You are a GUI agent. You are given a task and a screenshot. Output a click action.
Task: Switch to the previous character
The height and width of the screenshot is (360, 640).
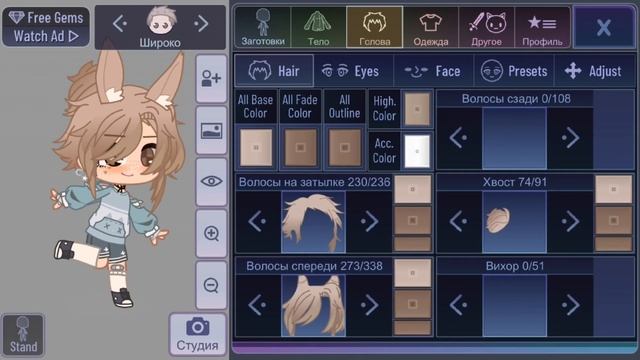tap(120, 24)
